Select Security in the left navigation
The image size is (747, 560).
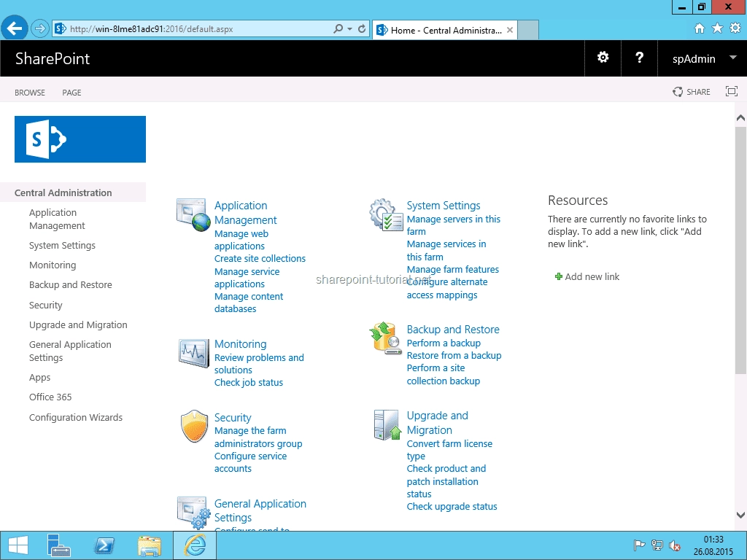pos(46,306)
